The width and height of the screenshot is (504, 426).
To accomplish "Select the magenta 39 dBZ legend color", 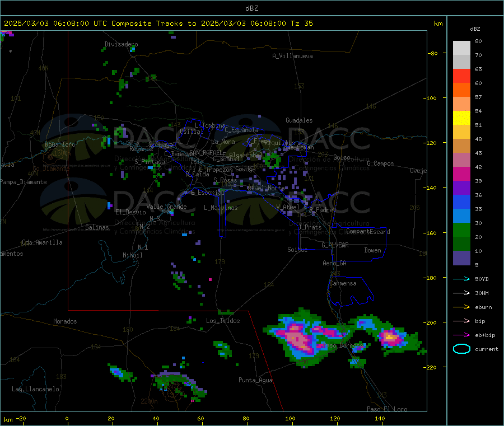I will tap(461, 174).
